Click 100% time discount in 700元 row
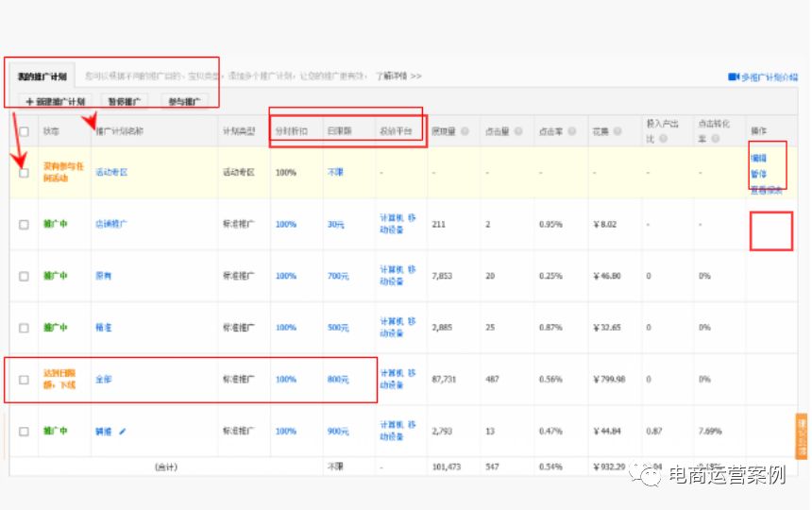 (286, 276)
